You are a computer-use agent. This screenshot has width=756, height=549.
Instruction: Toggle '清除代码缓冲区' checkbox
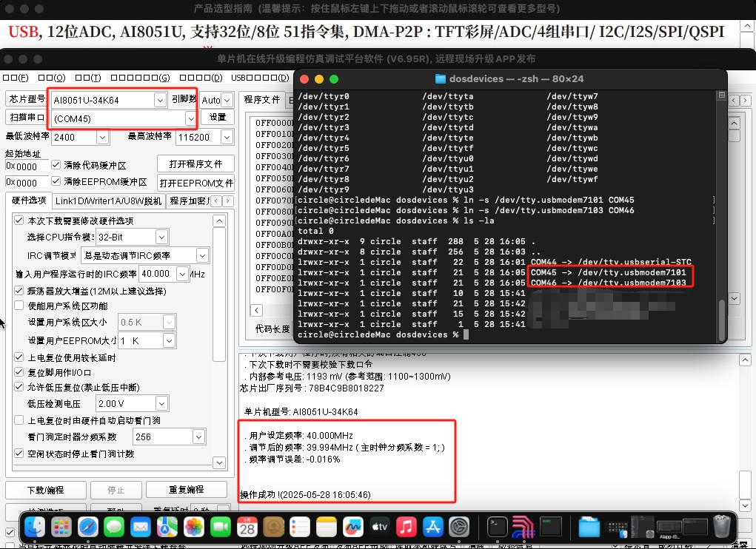point(56,165)
